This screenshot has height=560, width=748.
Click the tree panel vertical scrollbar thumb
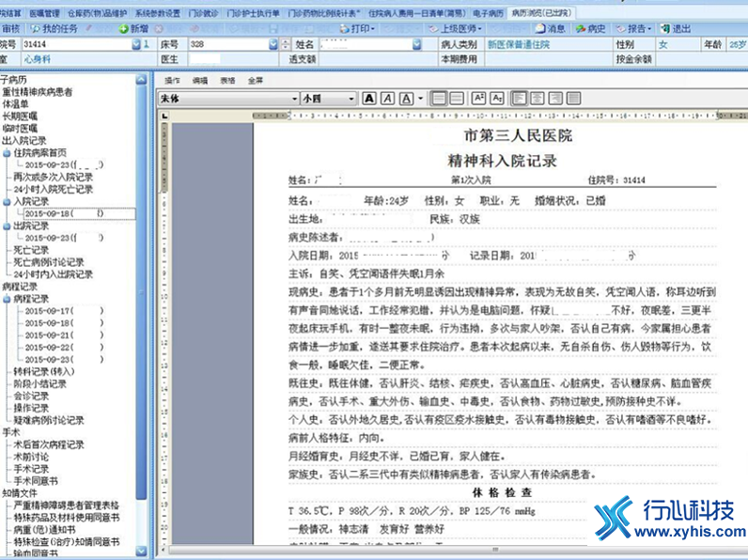click(x=141, y=292)
